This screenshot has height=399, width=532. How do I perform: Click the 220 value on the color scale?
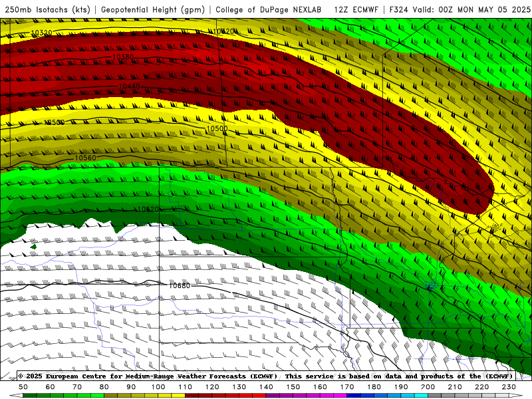click(481, 387)
